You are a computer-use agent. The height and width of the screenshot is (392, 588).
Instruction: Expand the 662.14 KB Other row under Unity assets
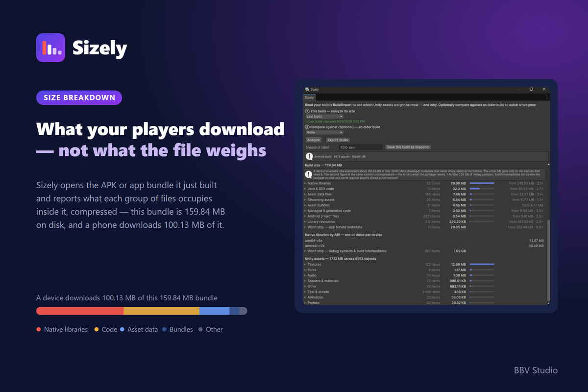[305, 286]
